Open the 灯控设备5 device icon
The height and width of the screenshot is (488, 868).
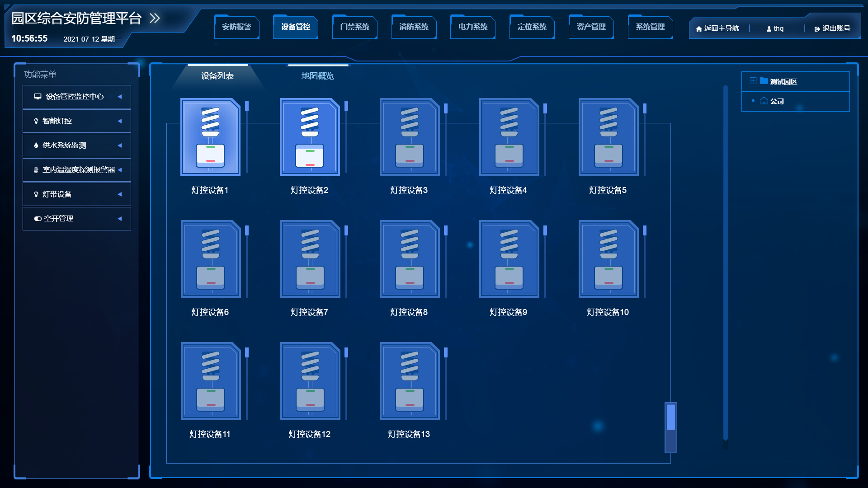[x=608, y=137]
